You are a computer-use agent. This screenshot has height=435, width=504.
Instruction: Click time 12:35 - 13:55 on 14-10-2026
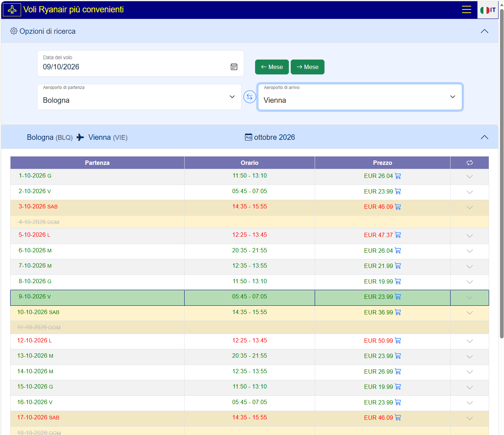click(x=250, y=371)
